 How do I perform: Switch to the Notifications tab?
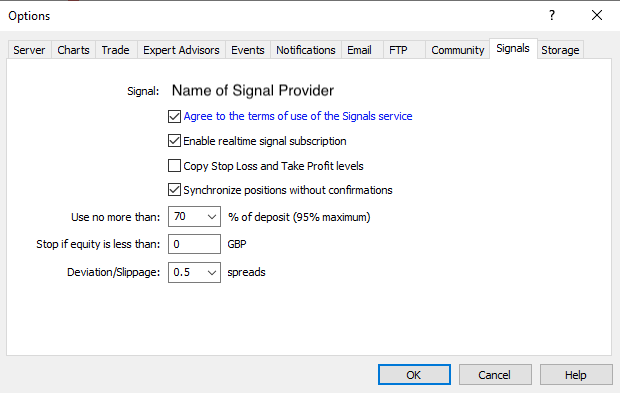pos(306,50)
